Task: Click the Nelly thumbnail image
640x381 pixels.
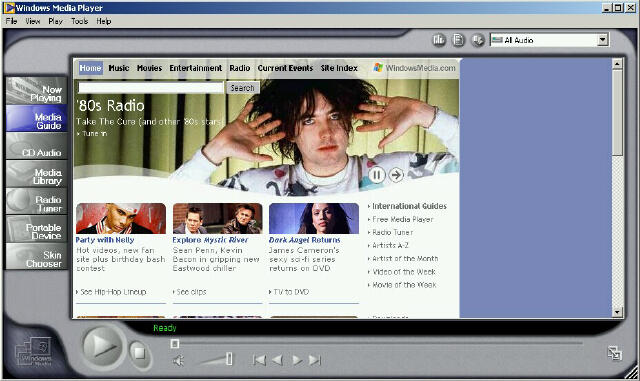Action: point(121,218)
